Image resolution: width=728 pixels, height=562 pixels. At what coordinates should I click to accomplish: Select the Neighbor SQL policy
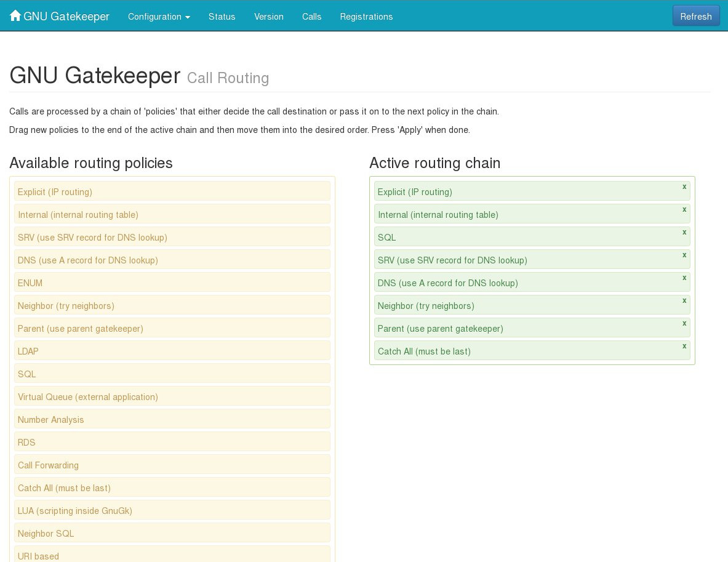point(172,532)
